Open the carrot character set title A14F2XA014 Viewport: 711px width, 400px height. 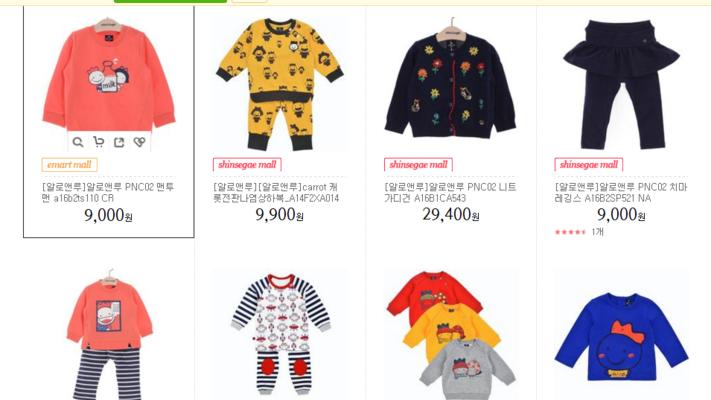pyautogui.click(x=276, y=193)
